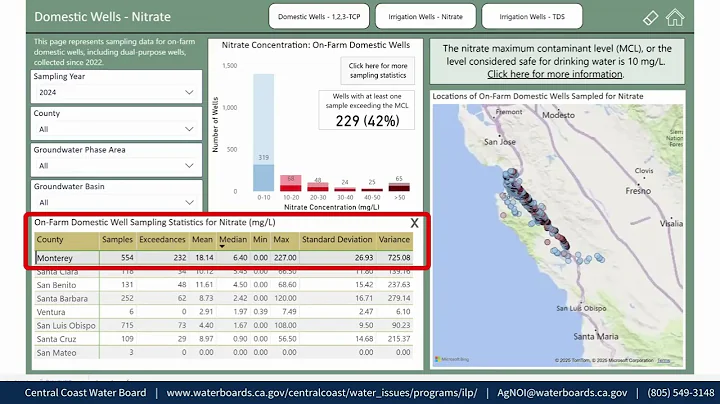The image size is (720, 404).
Task: Click the San Jose label on map
Action: click(500, 142)
